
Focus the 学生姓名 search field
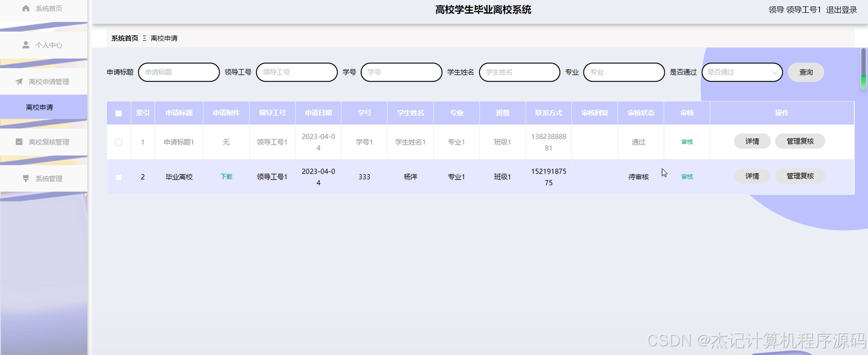pyautogui.click(x=520, y=72)
